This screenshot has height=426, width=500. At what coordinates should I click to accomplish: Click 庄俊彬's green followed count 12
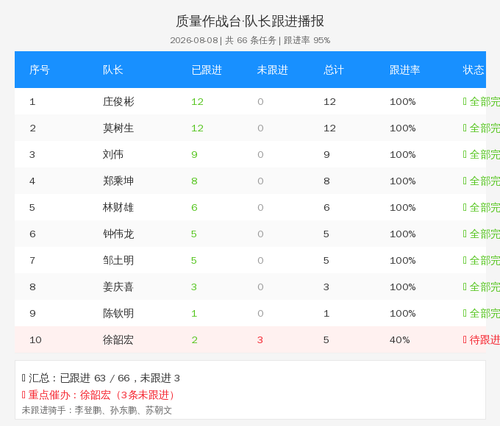pyautogui.click(x=197, y=102)
